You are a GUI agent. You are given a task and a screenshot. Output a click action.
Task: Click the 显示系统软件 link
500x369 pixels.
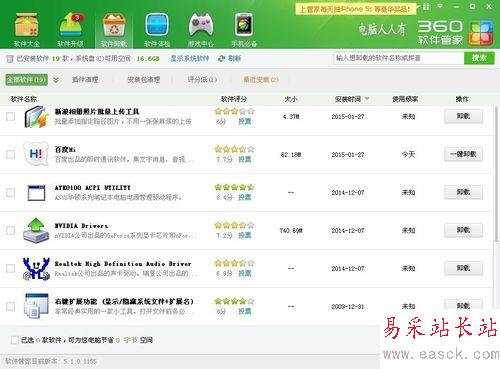(190, 59)
